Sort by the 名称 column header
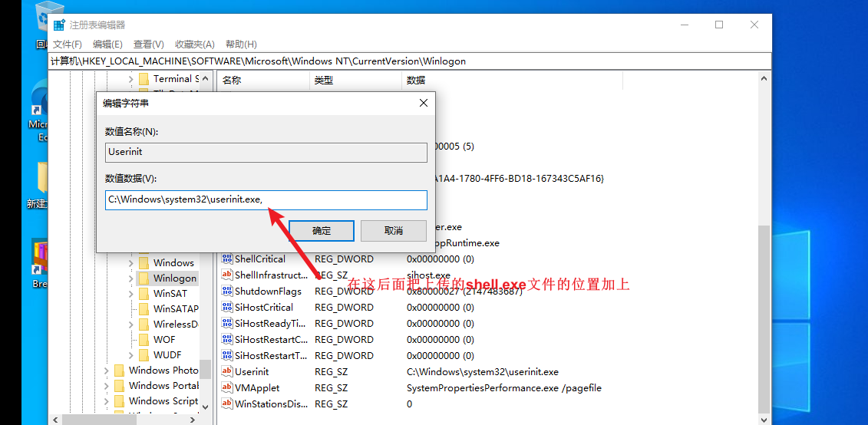This screenshot has height=425, width=868. tap(263, 81)
